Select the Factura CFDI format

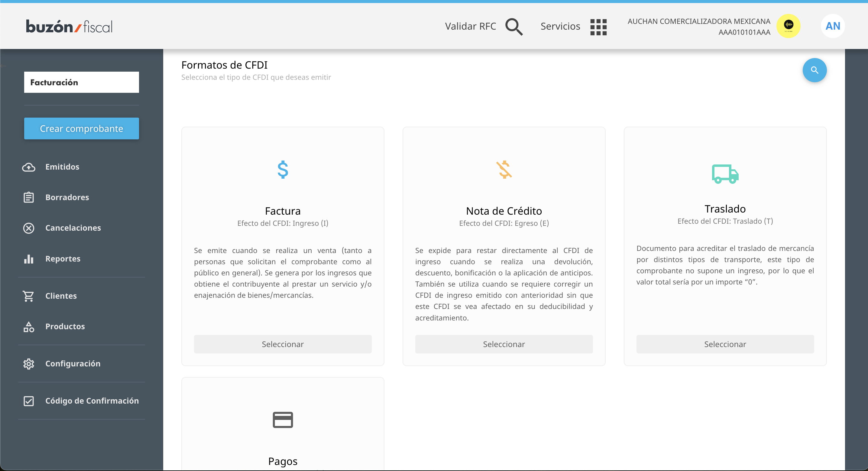282,344
